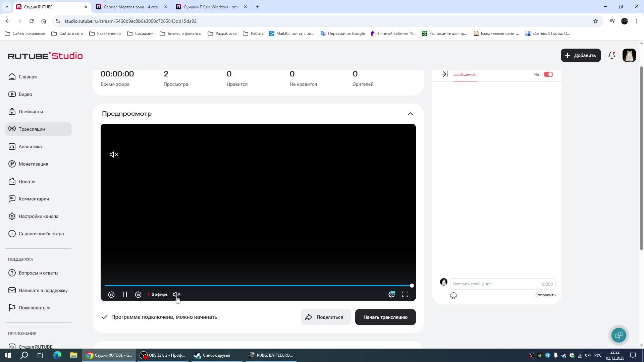Collapse the Предпросмотр section
Screen dimensions: 644x362
click(x=410, y=114)
